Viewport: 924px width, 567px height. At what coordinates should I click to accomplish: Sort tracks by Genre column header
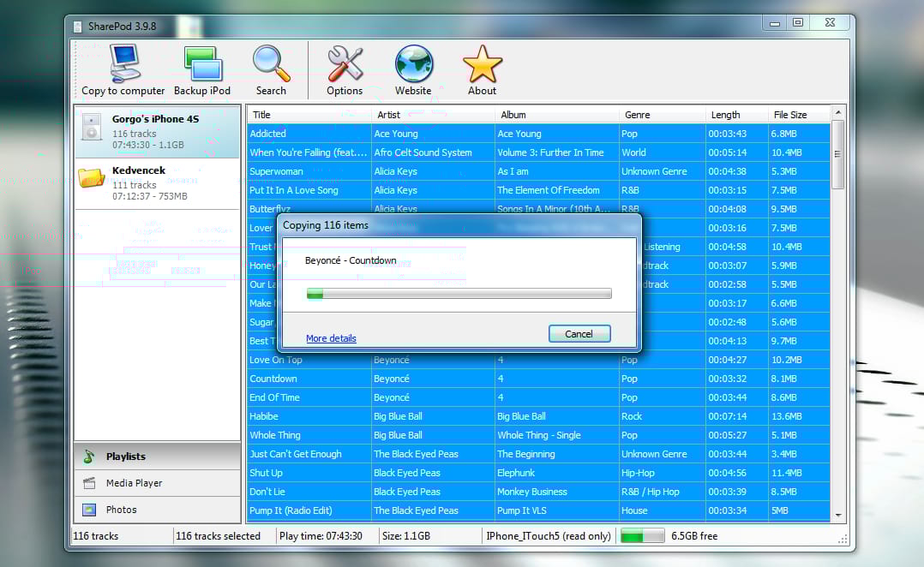[x=663, y=115]
